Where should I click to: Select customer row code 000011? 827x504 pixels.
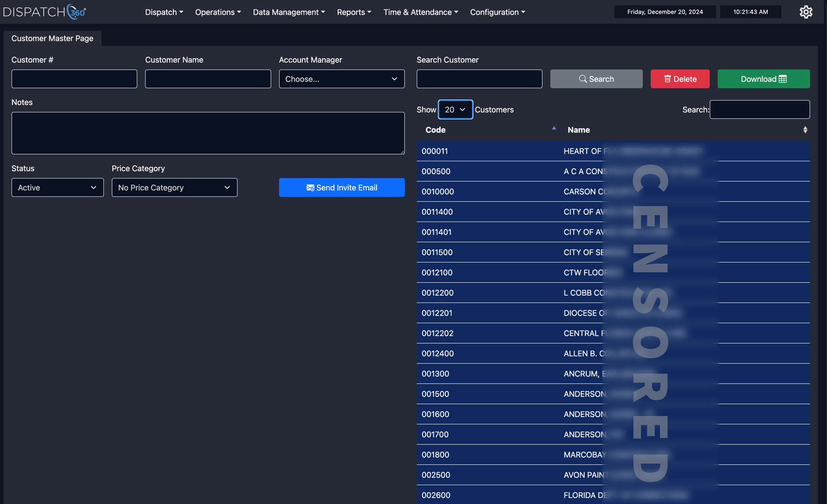[x=613, y=151]
